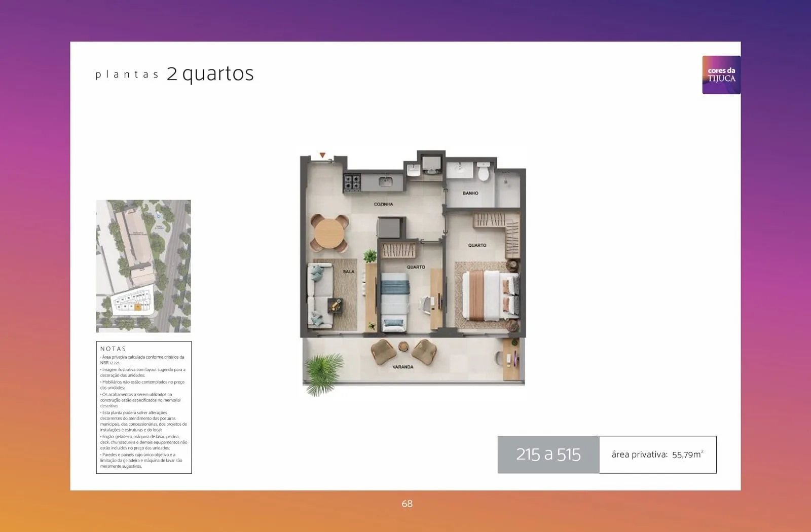Click the stove icon in the kitchen
This screenshot has height=532, width=811.
click(x=352, y=183)
